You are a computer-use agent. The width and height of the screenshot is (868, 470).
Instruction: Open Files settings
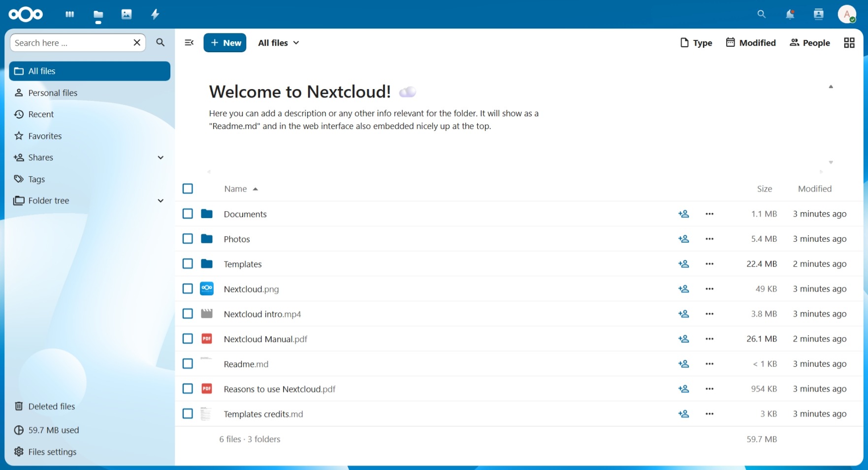[x=90, y=452]
